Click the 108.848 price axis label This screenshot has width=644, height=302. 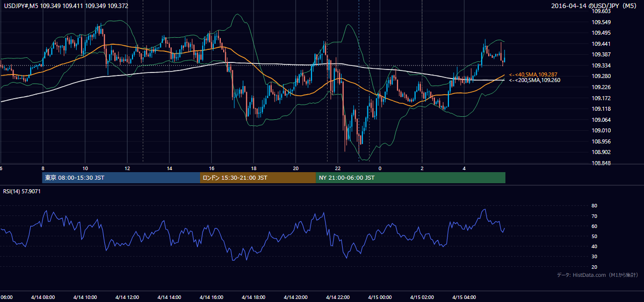click(x=601, y=163)
